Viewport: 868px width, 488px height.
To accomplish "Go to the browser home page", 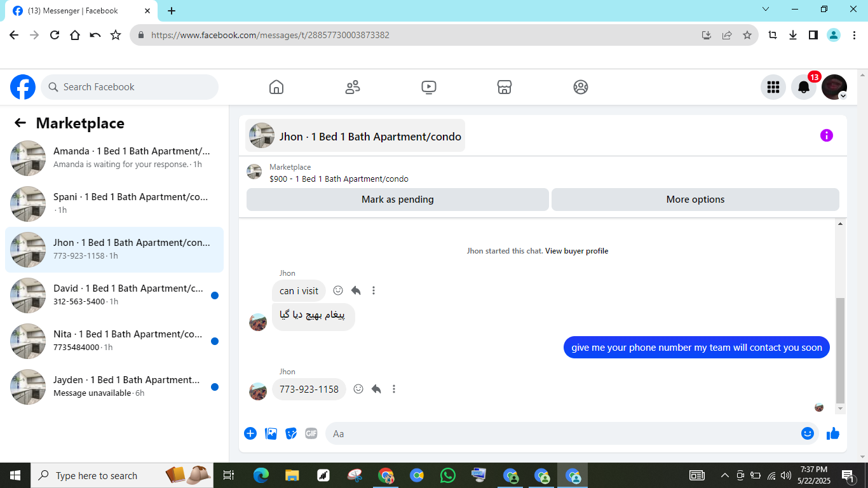I will [x=75, y=35].
